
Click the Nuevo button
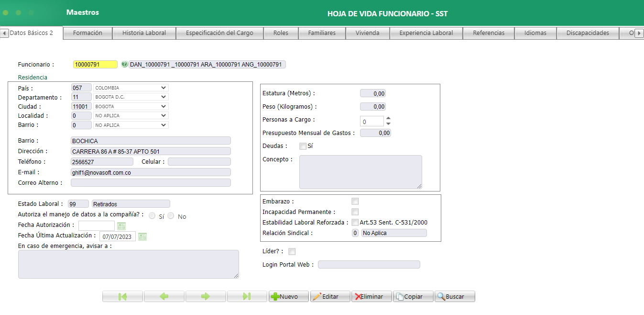[x=289, y=297]
